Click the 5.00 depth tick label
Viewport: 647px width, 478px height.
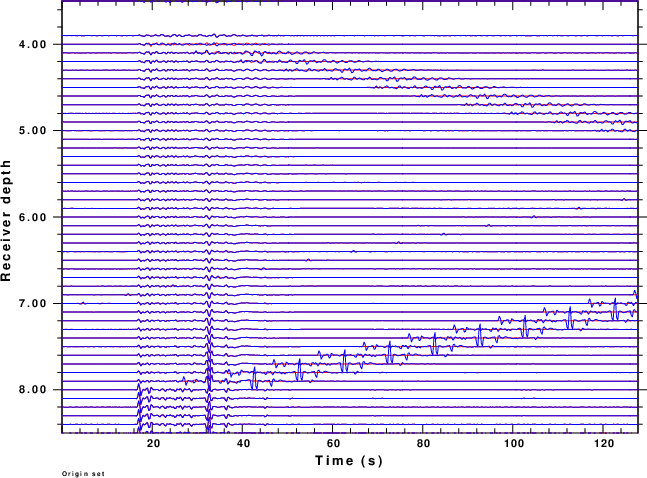coord(33,130)
